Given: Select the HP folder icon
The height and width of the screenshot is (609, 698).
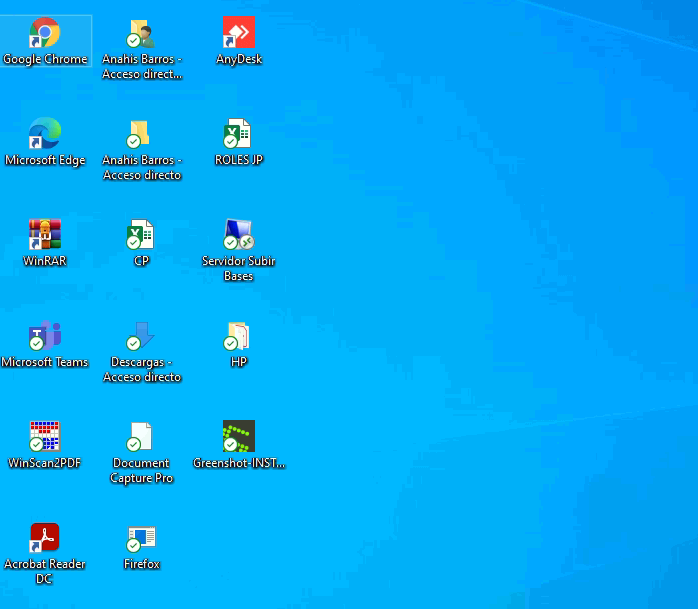Looking at the screenshot, I should (x=236, y=336).
